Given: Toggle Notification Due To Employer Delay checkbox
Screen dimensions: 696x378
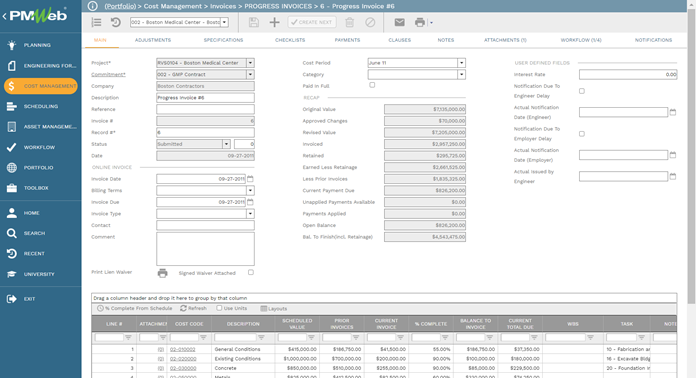Looking at the screenshot, I should pyautogui.click(x=581, y=134).
